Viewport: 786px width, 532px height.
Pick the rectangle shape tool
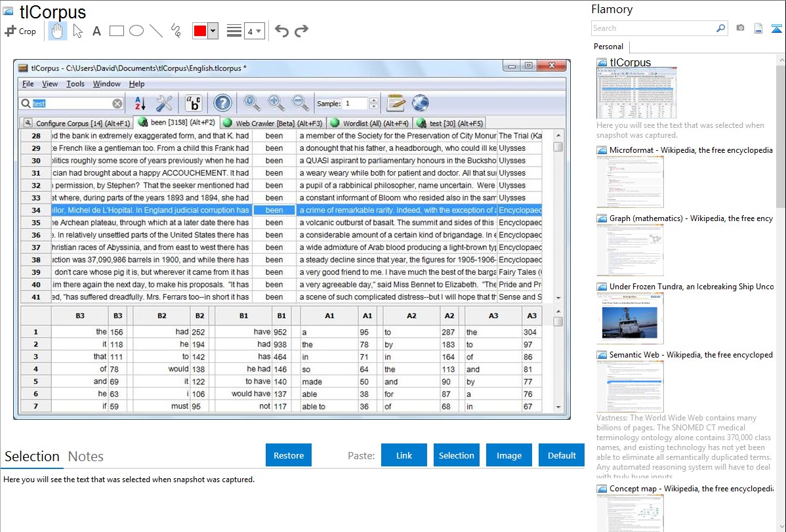117,31
